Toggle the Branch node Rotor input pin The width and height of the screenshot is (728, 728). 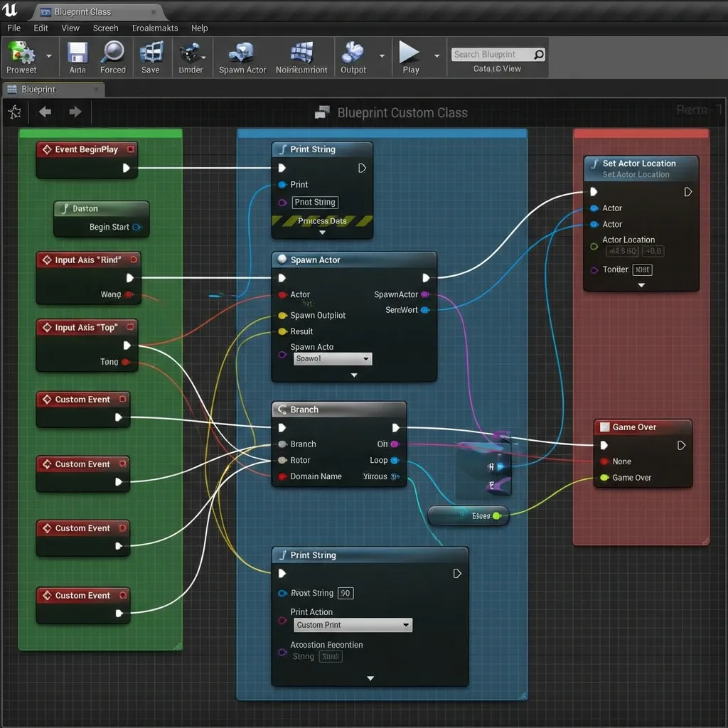283,460
